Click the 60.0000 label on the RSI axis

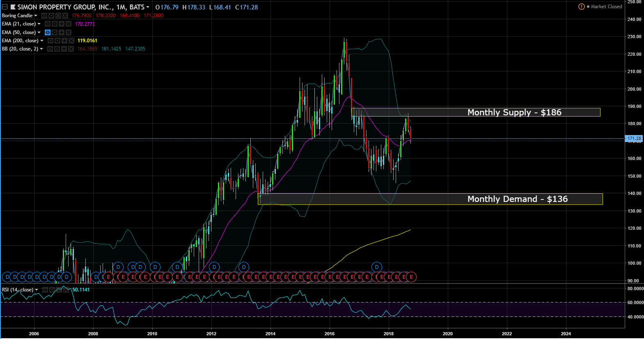[x=635, y=302]
